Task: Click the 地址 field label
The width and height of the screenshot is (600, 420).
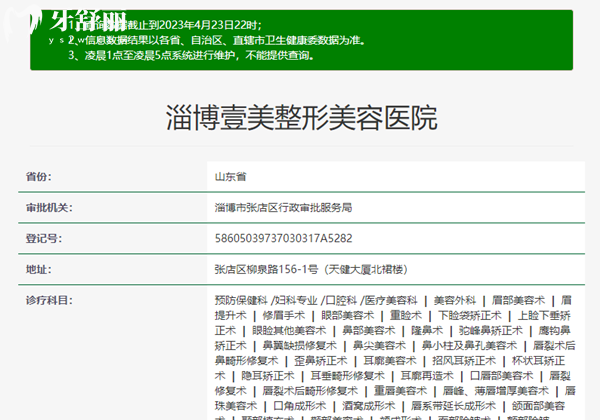Action: click(39, 270)
